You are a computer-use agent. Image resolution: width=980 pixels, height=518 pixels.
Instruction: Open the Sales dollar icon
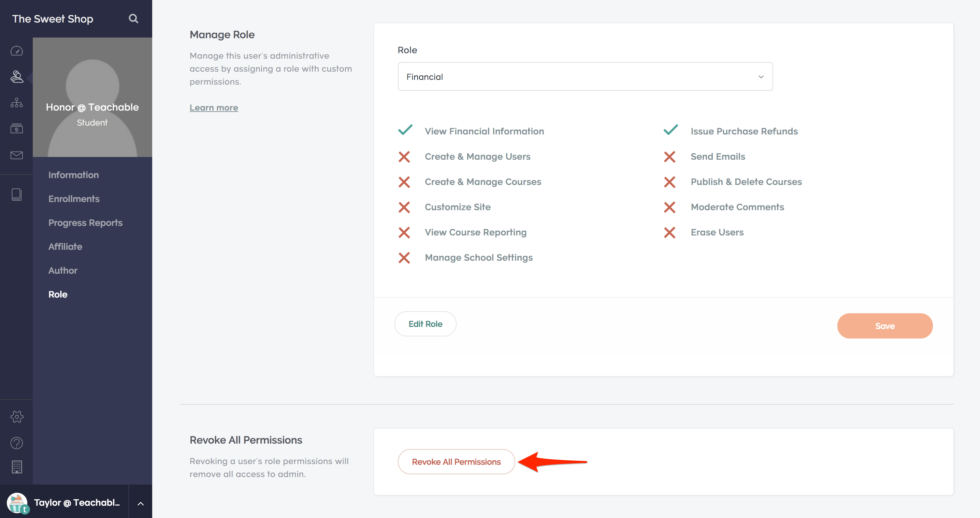coord(16,129)
